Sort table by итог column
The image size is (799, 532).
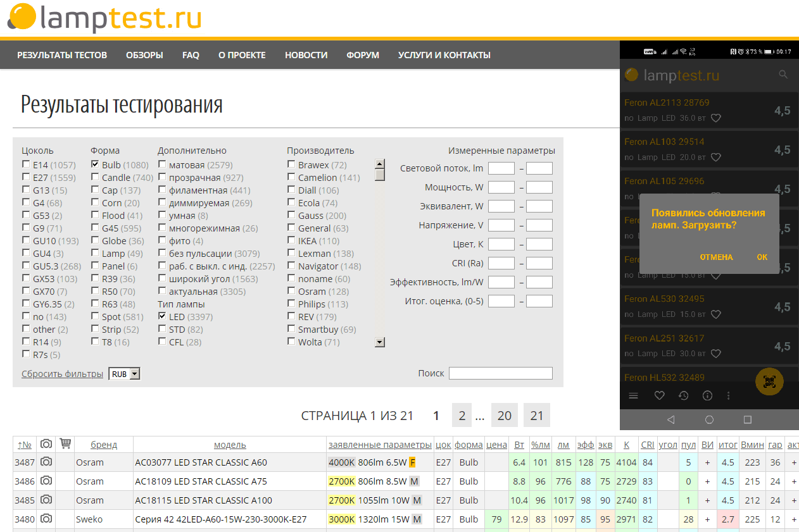click(x=728, y=445)
